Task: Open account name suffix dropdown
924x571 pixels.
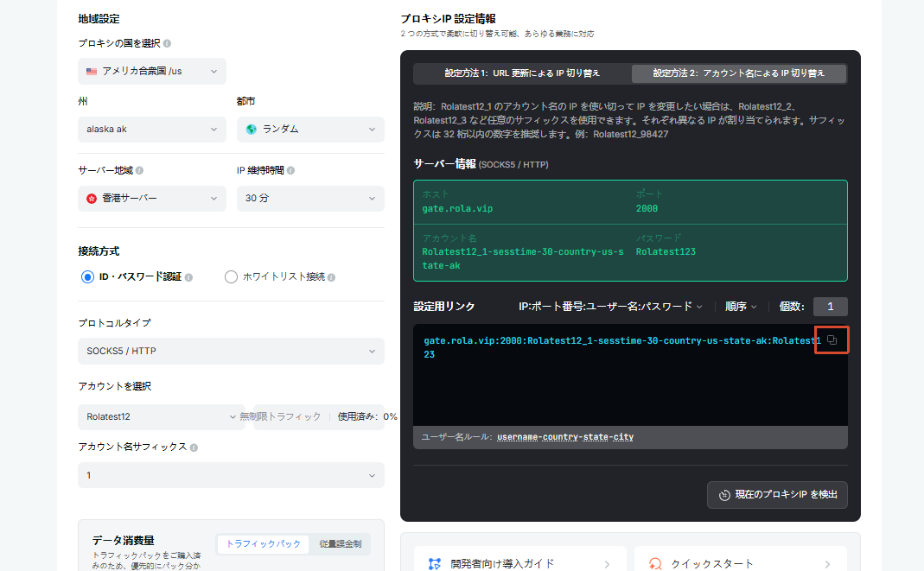Action: point(231,475)
